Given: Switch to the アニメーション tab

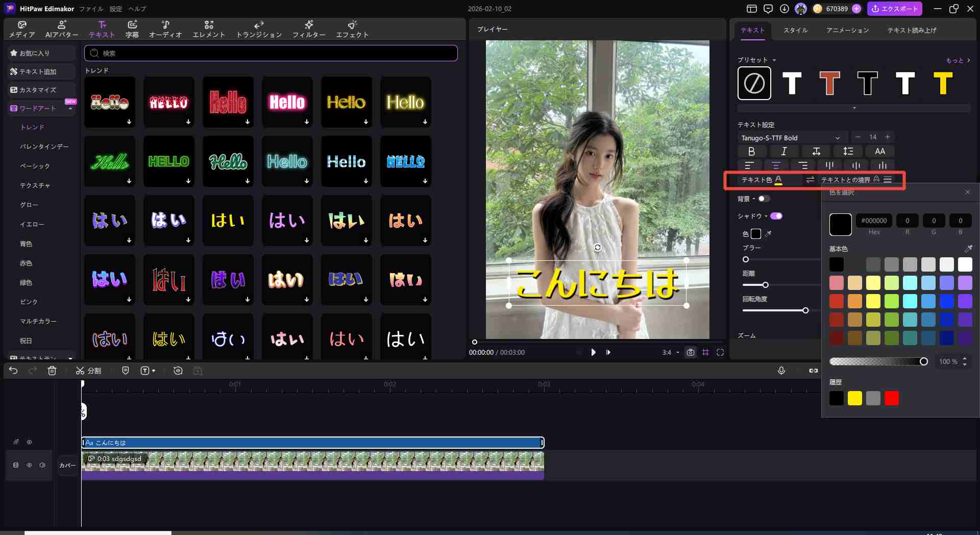Looking at the screenshot, I should [x=847, y=30].
